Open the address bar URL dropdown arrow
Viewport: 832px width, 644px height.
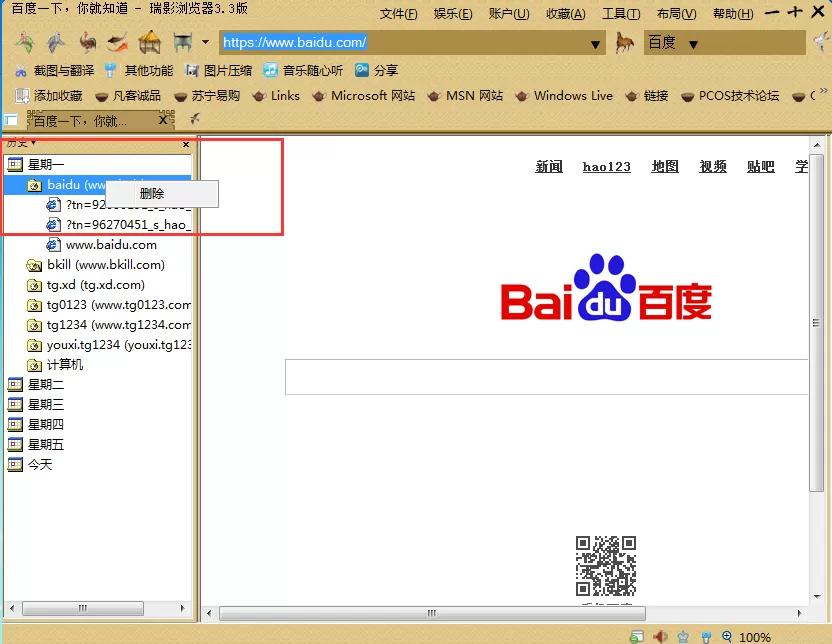pyautogui.click(x=595, y=45)
